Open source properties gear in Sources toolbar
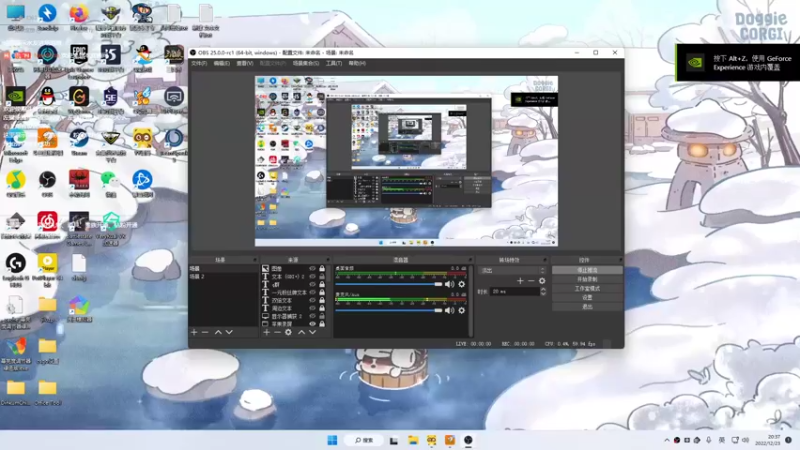This screenshot has height=450, width=800. pyautogui.click(x=288, y=332)
